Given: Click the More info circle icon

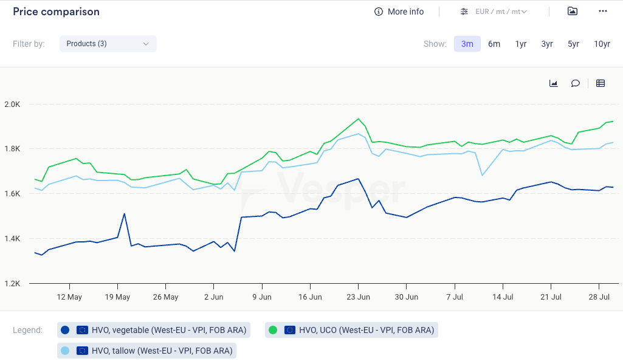Looking at the screenshot, I should [379, 12].
